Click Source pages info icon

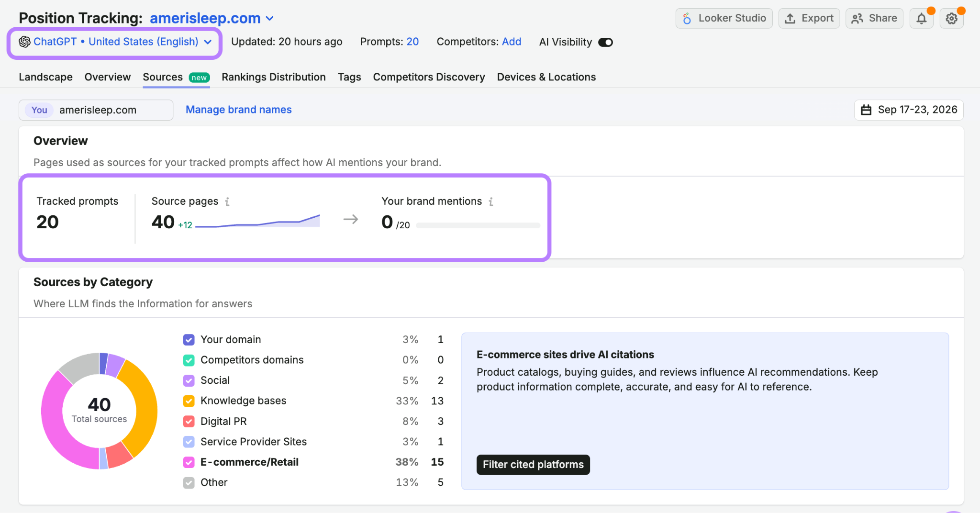(227, 201)
